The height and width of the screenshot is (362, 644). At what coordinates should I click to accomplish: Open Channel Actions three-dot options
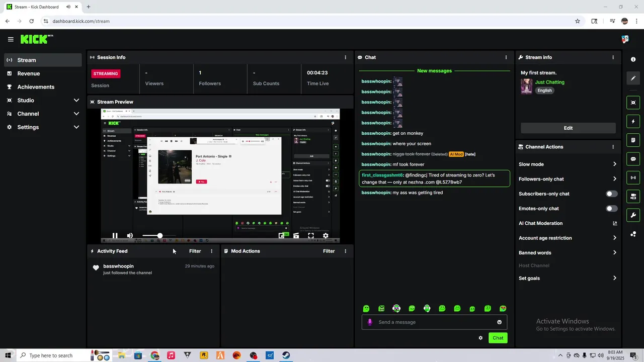pyautogui.click(x=613, y=147)
